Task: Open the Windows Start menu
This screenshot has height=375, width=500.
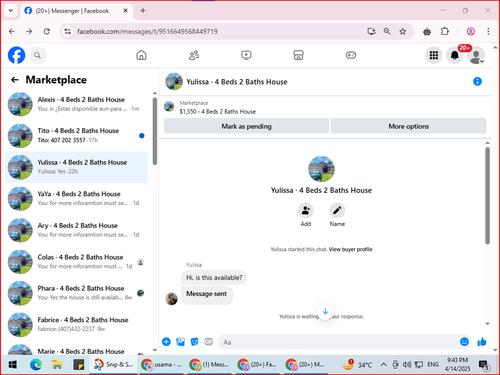Action: click(x=13, y=365)
